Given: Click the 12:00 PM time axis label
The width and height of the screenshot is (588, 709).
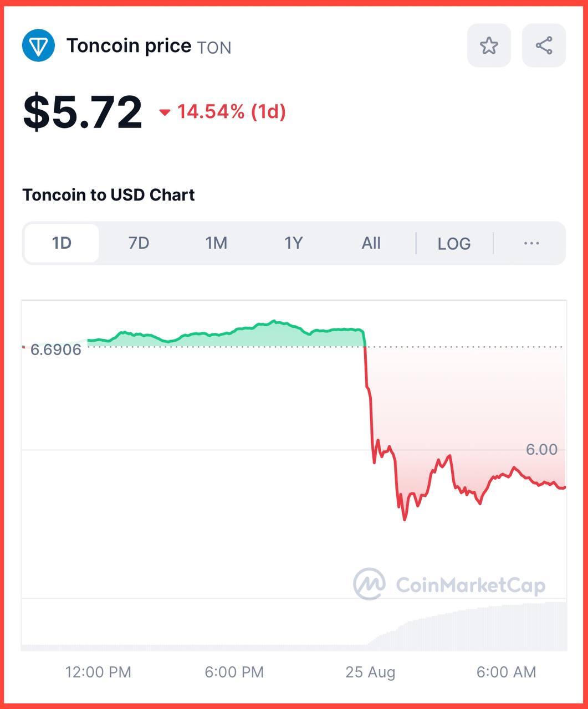Looking at the screenshot, I should point(98,672).
